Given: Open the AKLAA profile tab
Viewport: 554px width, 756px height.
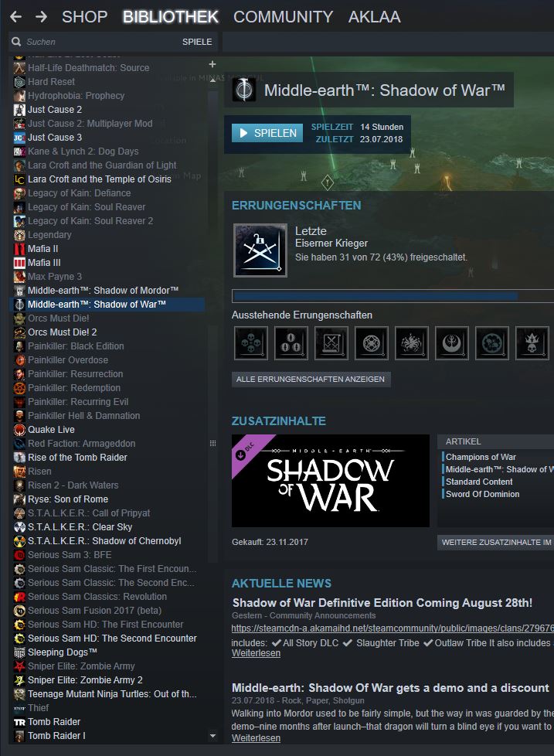Looking at the screenshot, I should coord(374,17).
